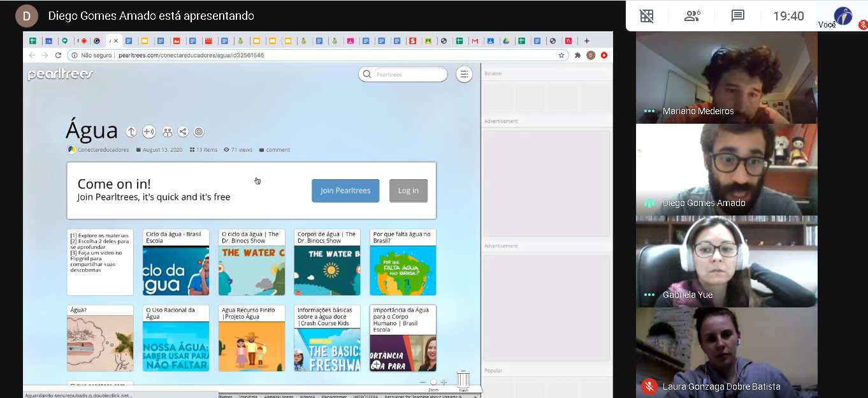Click the share icon next to Água
Viewport: 868px width, 398px height.
(x=183, y=132)
